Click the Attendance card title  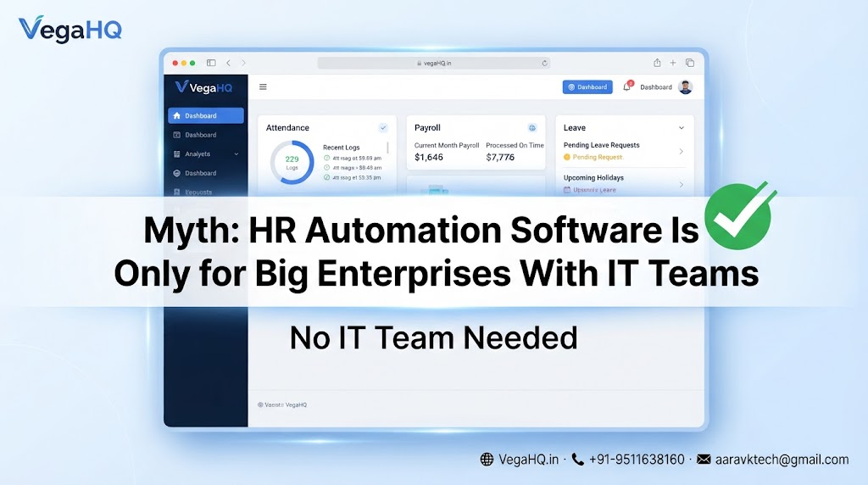287,128
